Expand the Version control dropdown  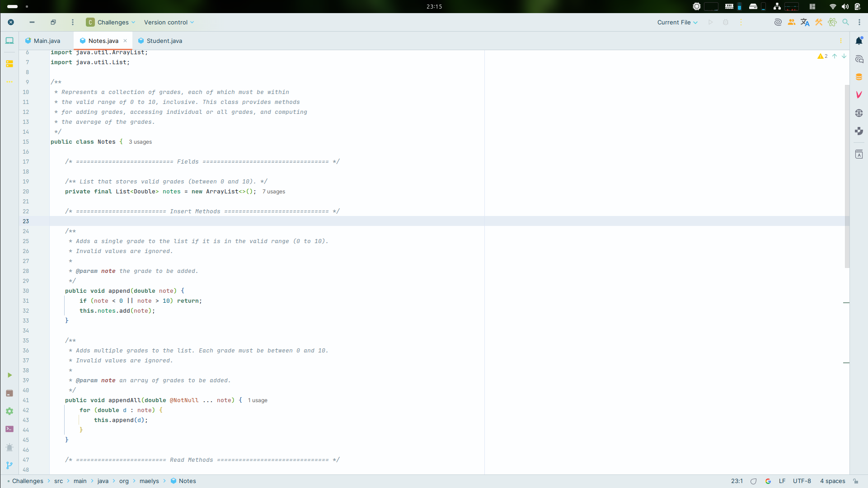(169, 22)
